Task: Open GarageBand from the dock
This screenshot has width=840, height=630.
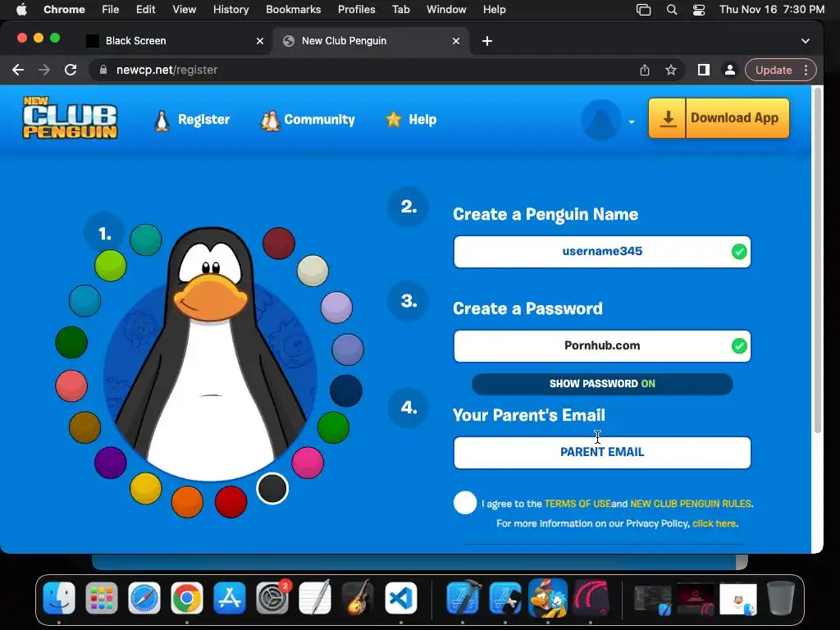Action: [358, 598]
